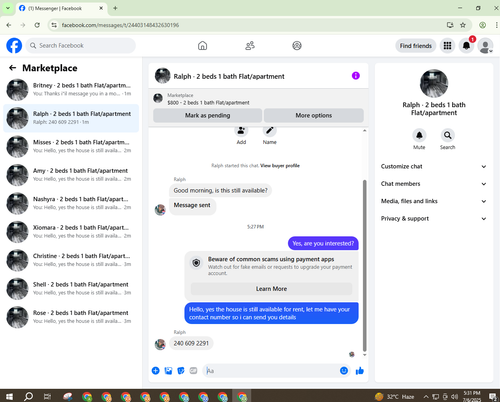Mute the conversation with the bell icon

point(419,135)
